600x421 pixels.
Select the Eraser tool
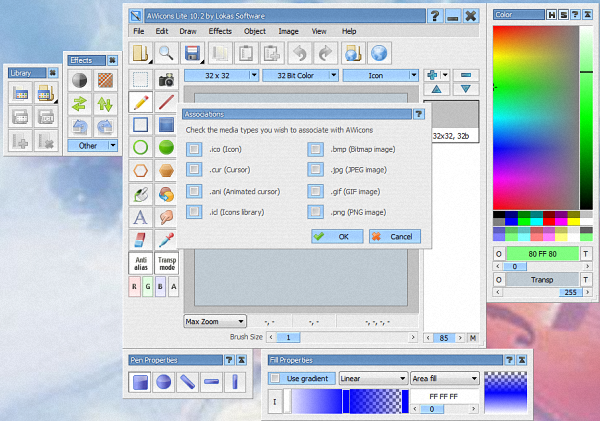click(x=140, y=240)
